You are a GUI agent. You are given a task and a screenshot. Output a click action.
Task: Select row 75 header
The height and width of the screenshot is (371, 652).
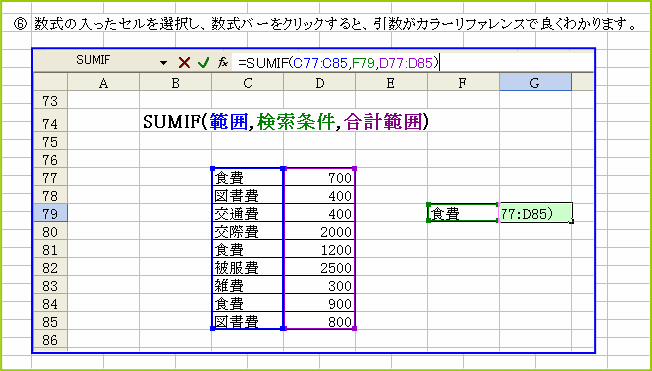click(x=50, y=142)
